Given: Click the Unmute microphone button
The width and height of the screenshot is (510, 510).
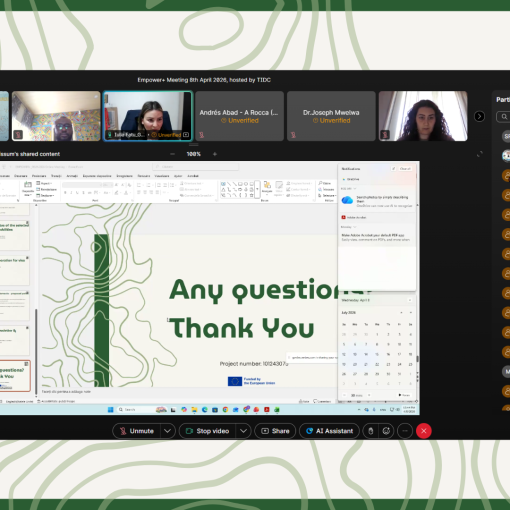Looking at the screenshot, I should point(137,431).
